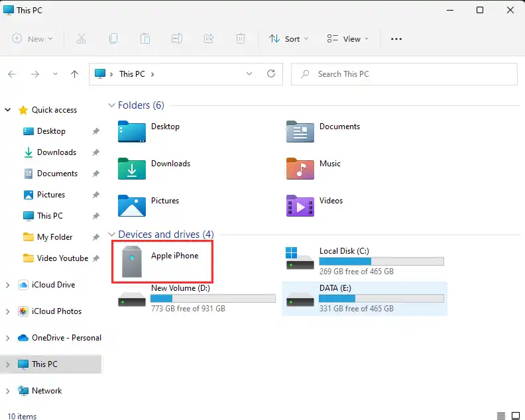This screenshot has height=420, width=525.
Task: Select Network in the sidebar
Action: click(x=46, y=391)
